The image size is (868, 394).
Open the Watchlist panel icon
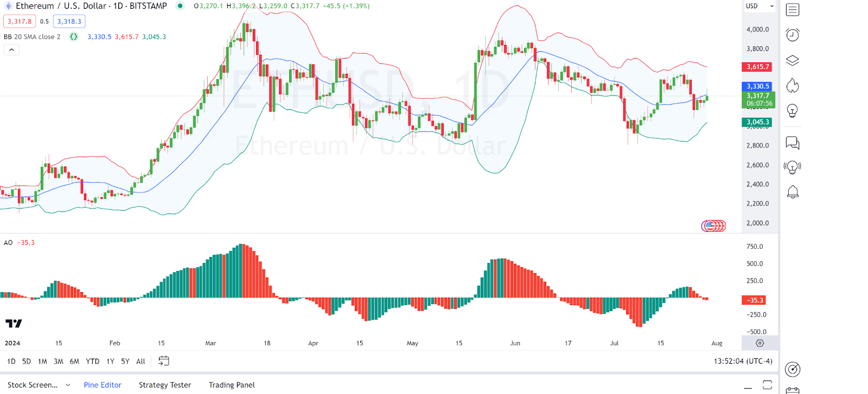793,10
